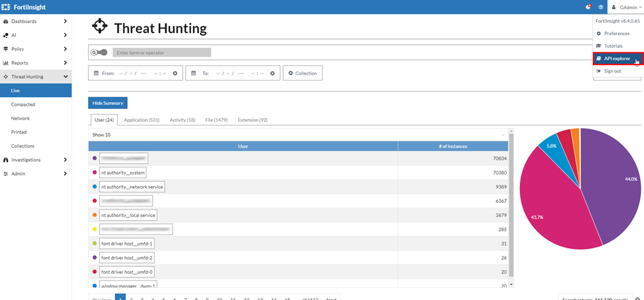Viewport: 644px width, 300px height.
Task: Switch to the Extension (92) tab
Action: click(252, 120)
